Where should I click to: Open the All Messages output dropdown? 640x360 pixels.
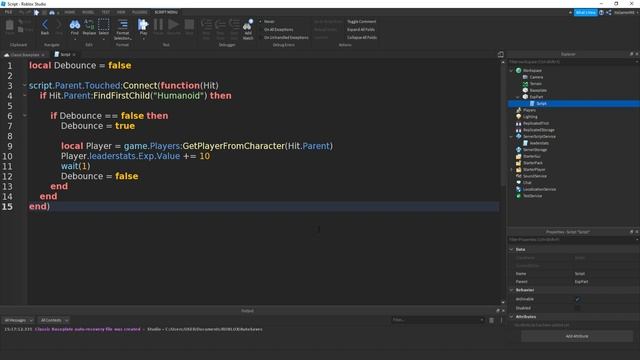(x=18, y=320)
